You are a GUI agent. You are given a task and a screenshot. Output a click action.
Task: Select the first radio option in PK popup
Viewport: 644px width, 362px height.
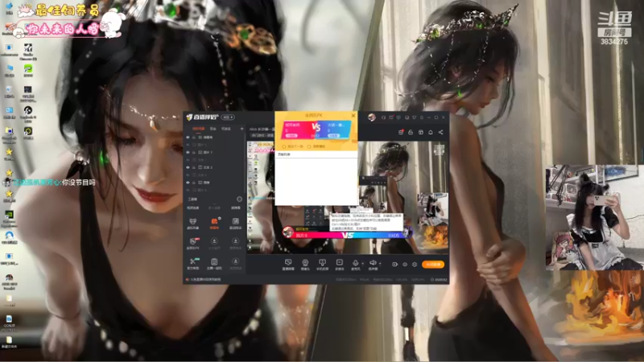(x=283, y=146)
